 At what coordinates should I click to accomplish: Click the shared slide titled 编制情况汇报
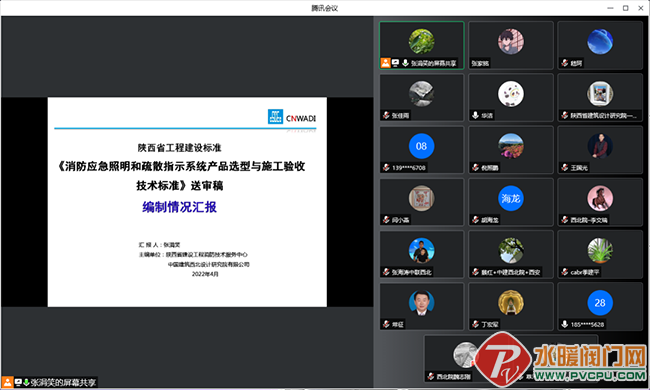point(187,202)
